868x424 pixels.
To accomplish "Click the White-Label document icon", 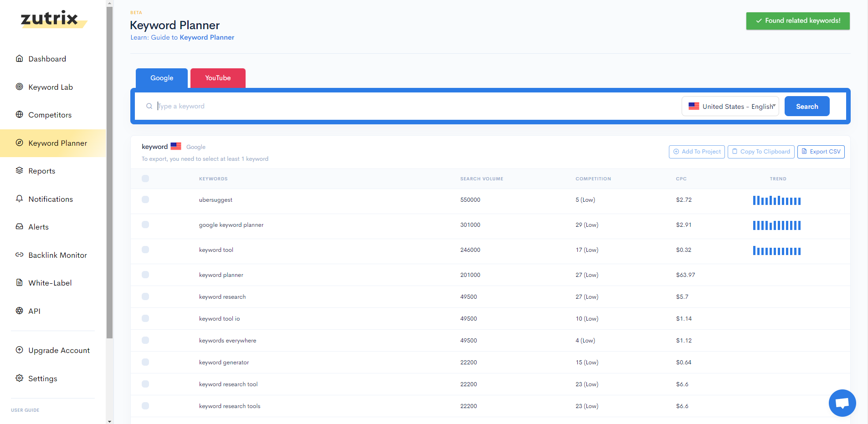I will 19,282.
